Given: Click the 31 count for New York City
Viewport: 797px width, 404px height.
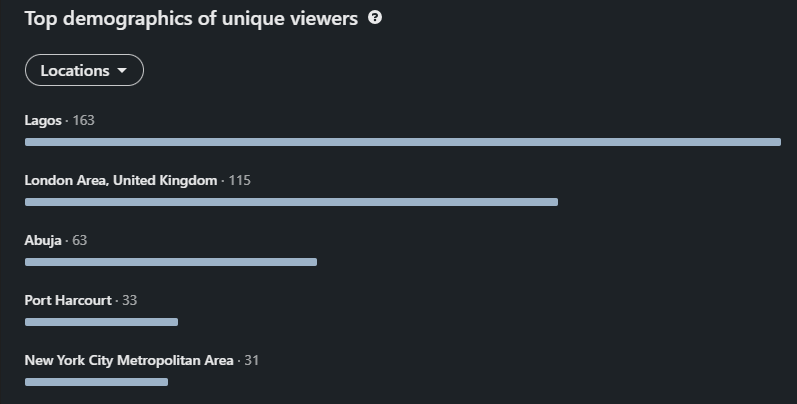Looking at the screenshot, I should (251, 360).
